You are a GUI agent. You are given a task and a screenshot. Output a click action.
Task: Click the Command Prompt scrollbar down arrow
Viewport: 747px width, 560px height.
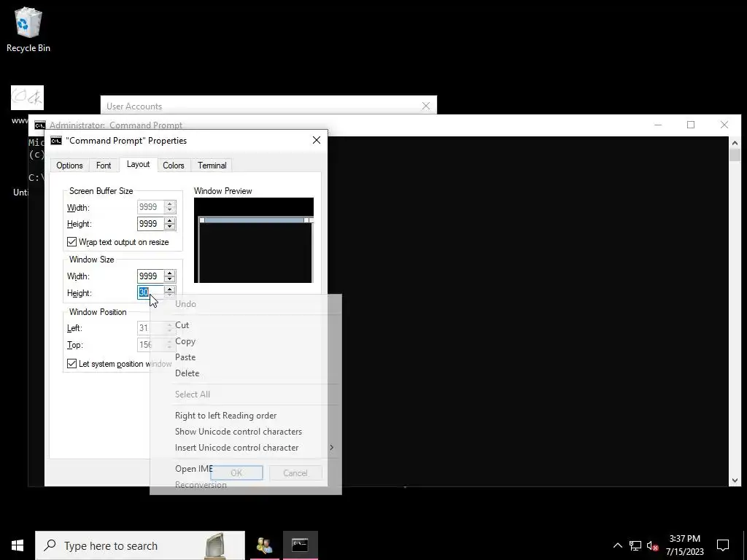point(734,481)
